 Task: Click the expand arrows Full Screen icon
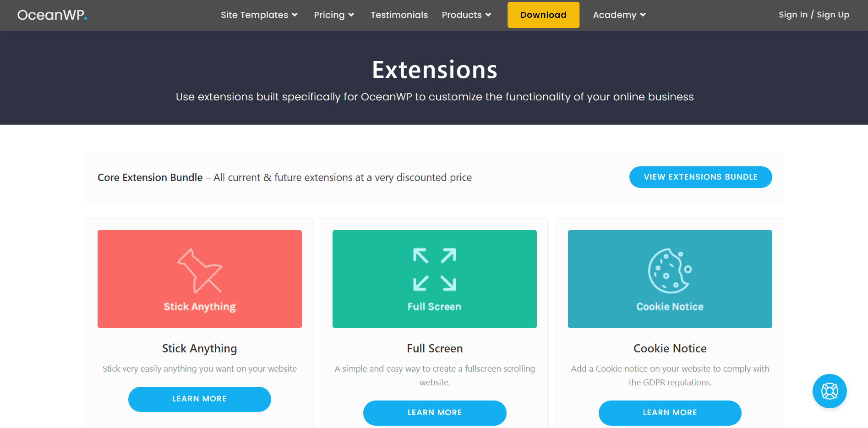[434, 269]
